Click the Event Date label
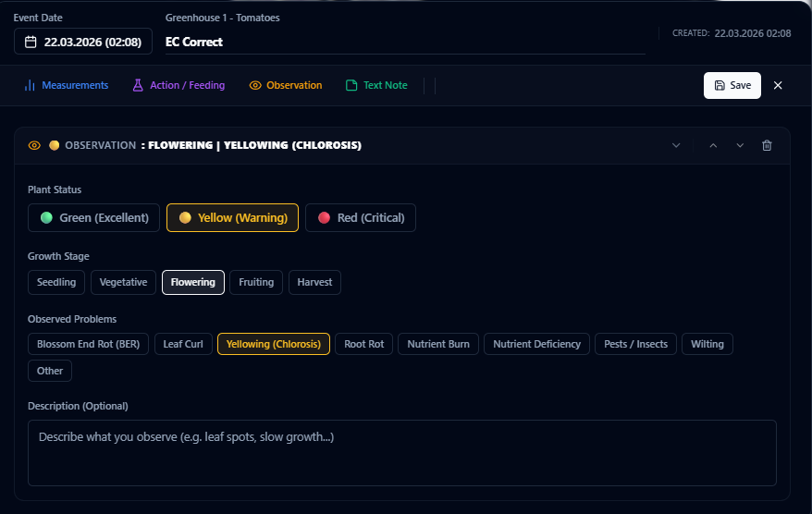Image resolution: width=812 pixels, height=514 pixels. pos(38,18)
